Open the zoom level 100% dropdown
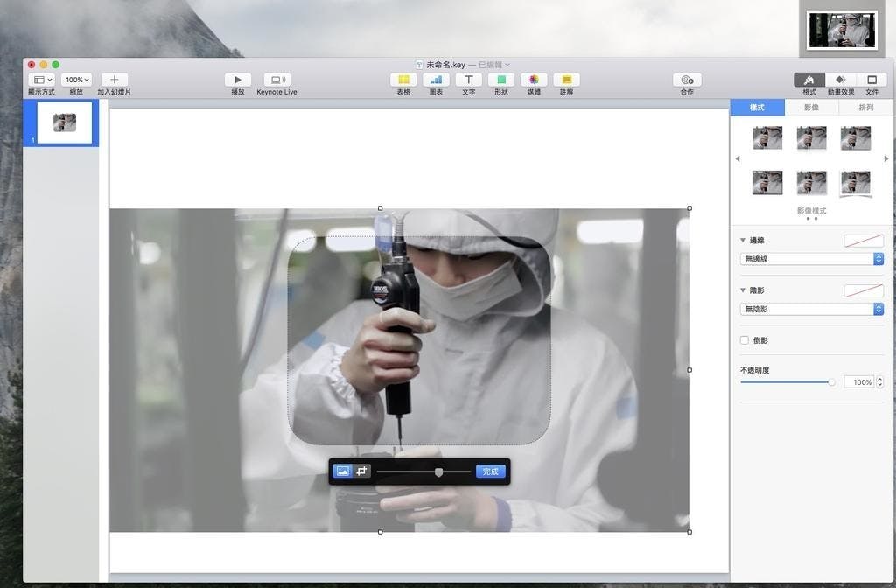 (77, 80)
